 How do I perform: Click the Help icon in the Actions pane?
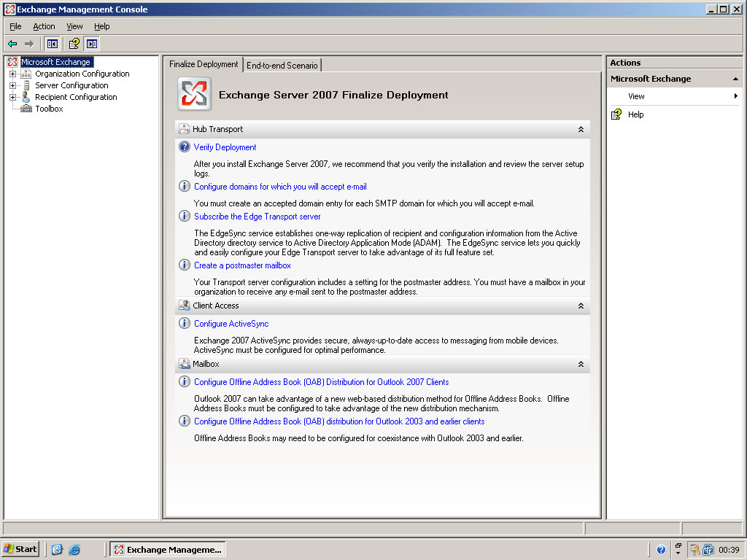click(616, 114)
